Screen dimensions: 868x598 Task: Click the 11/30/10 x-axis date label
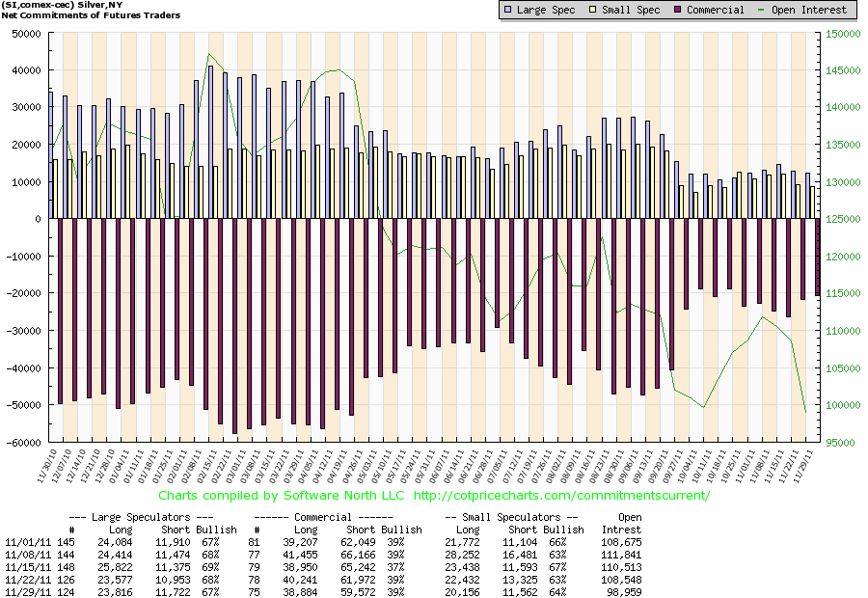pos(47,465)
